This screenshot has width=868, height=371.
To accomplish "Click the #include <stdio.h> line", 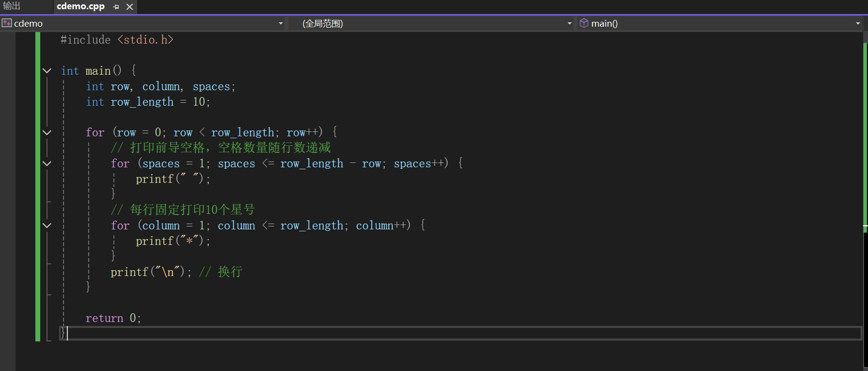I will [117, 40].
